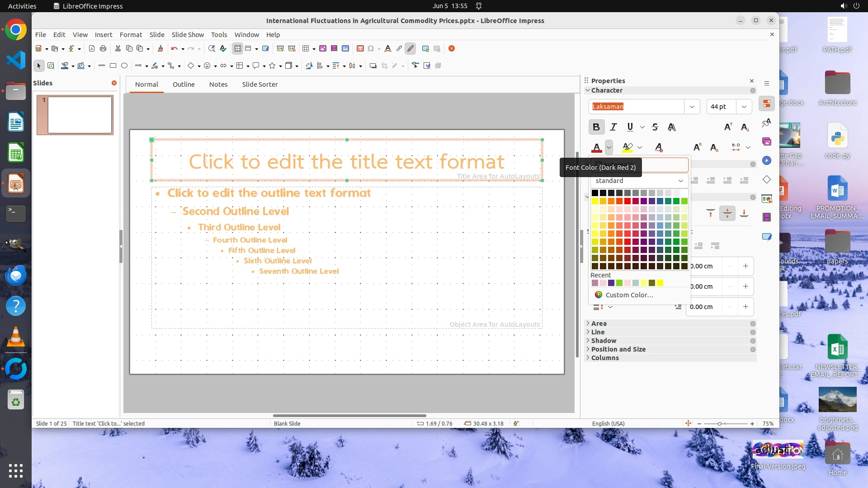Viewport: 868px width, 488px height.
Task: Open the sidebar Gallery deck
Action: click(x=767, y=142)
